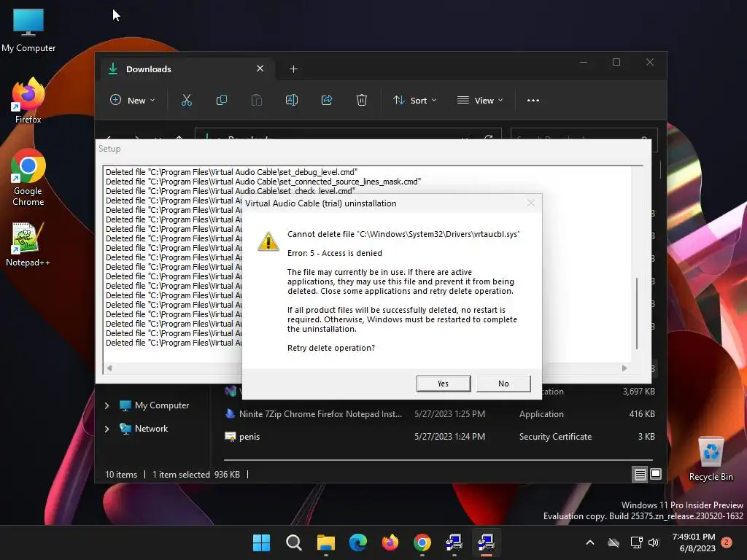Open taskbar Search
The image size is (747, 560).
point(293,542)
